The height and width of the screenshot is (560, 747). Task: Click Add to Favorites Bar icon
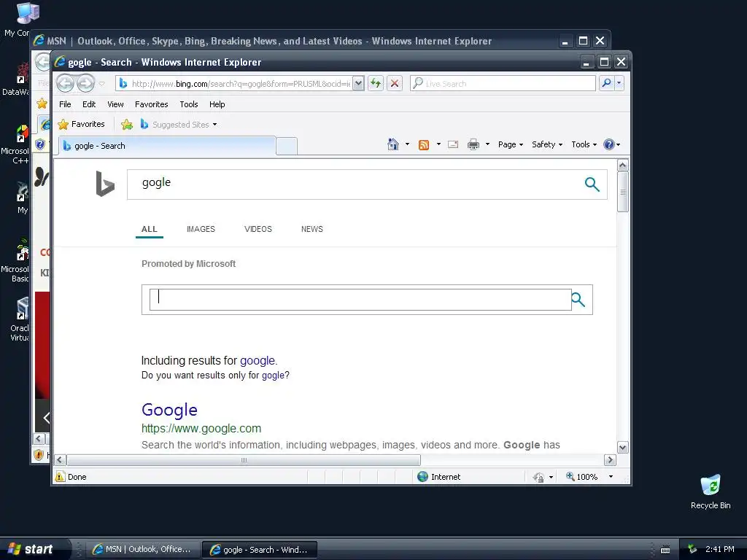tap(127, 125)
